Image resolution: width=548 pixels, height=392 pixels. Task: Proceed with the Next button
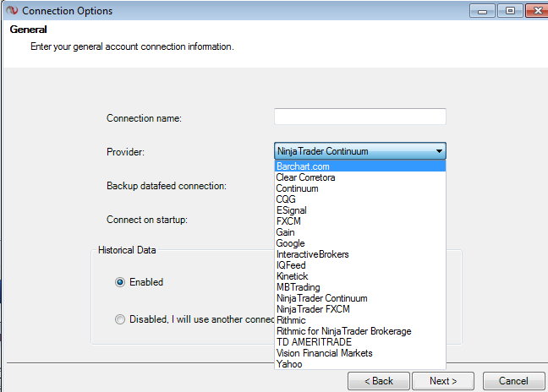click(443, 381)
